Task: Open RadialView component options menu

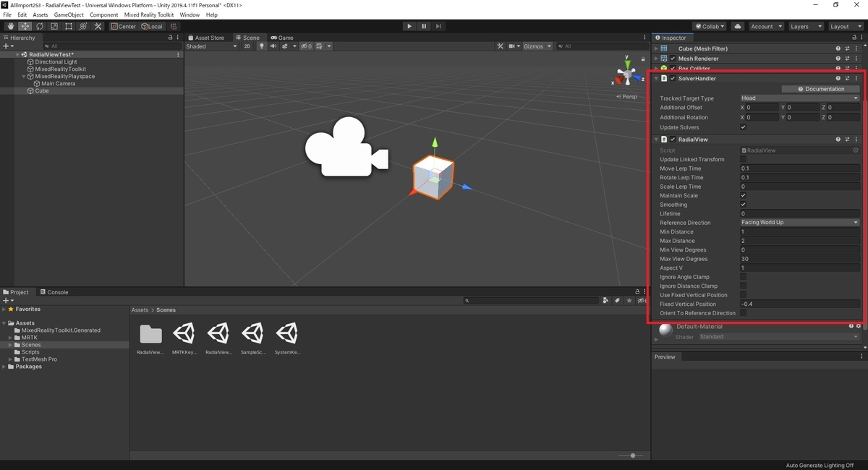Action: [x=856, y=140]
